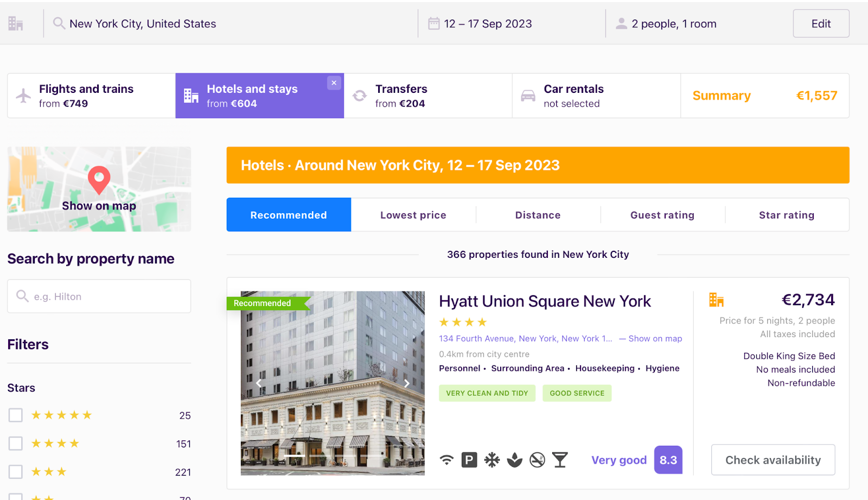Viewport: 868px width, 500px height.
Task: Click the €2,734 price
Action: 808,300
